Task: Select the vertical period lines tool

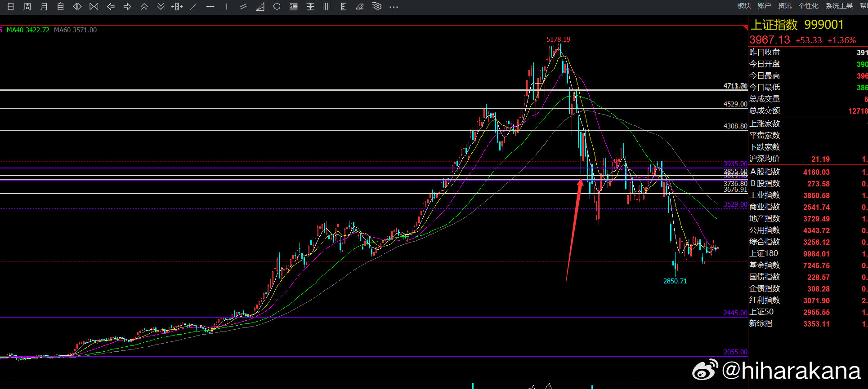Action: pyautogui.click(x=327, y=7)
